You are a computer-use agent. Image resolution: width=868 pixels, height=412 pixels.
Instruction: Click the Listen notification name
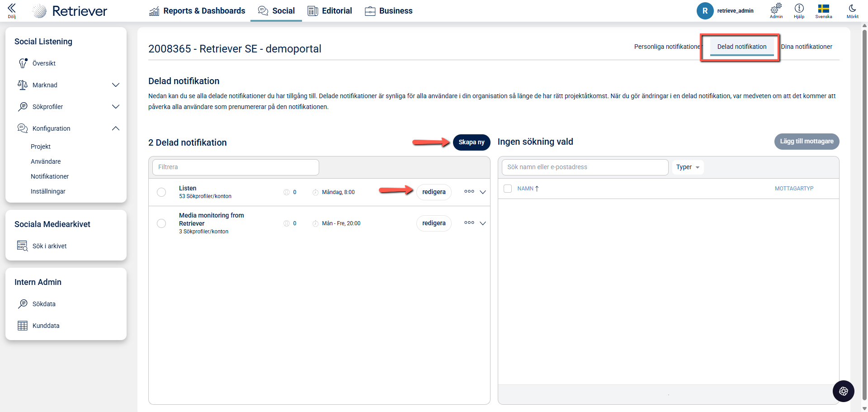tap(188, 188)
